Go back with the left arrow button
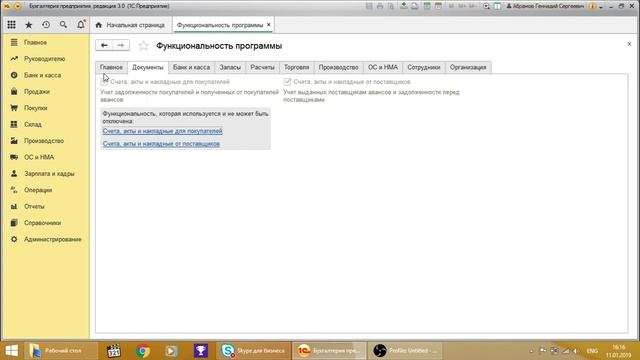This screenshot has height=360, width=640. [104, 45]
